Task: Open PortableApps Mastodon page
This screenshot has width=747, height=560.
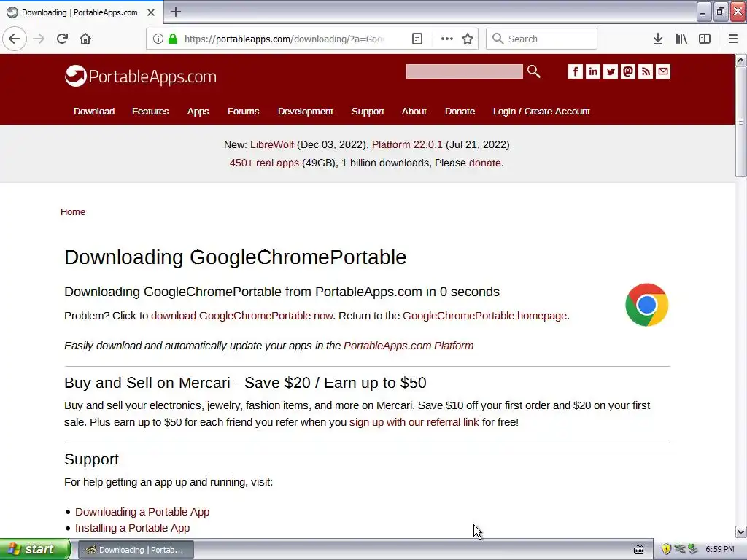Action: (x=628, y=71)
